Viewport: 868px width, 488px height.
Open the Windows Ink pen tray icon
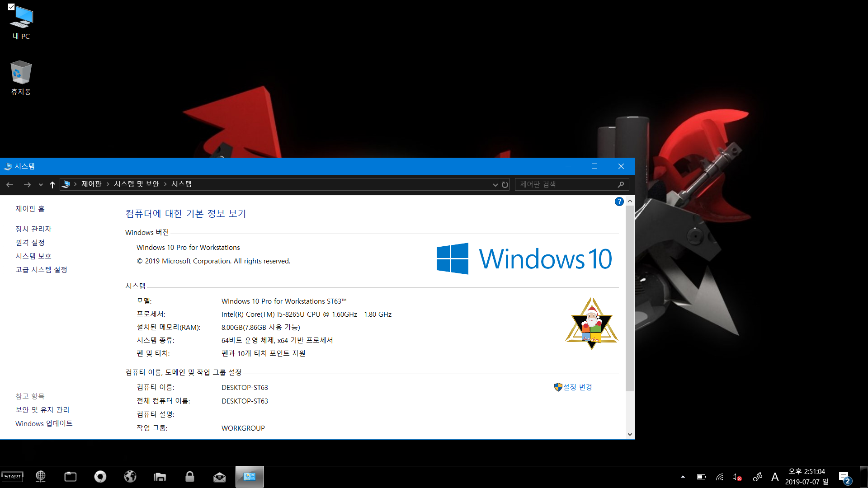coord(758,477)
